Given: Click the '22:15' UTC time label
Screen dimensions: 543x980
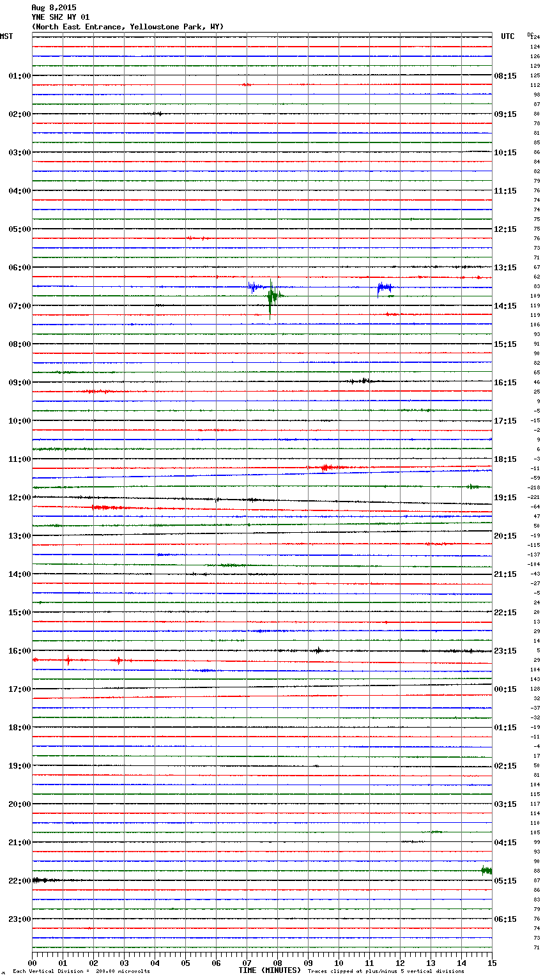Looking at the screenshot, I should click(x=505, y=613).
